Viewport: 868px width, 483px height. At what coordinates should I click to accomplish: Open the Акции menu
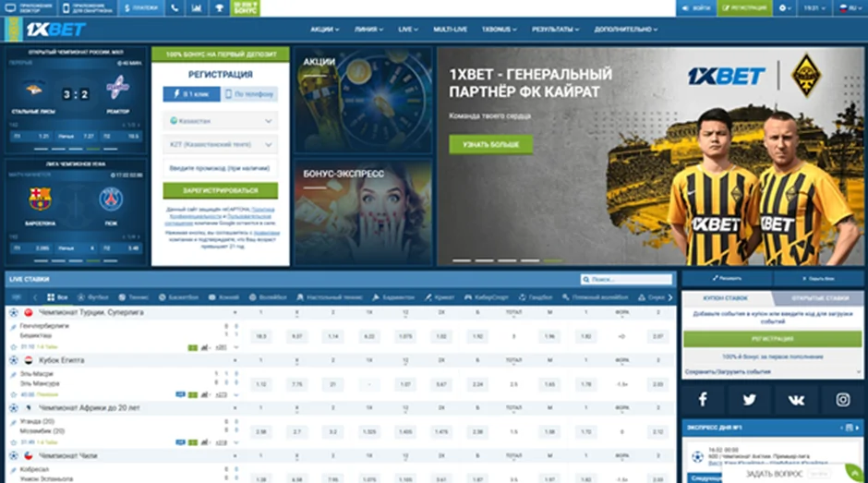[x=324, y=30]
